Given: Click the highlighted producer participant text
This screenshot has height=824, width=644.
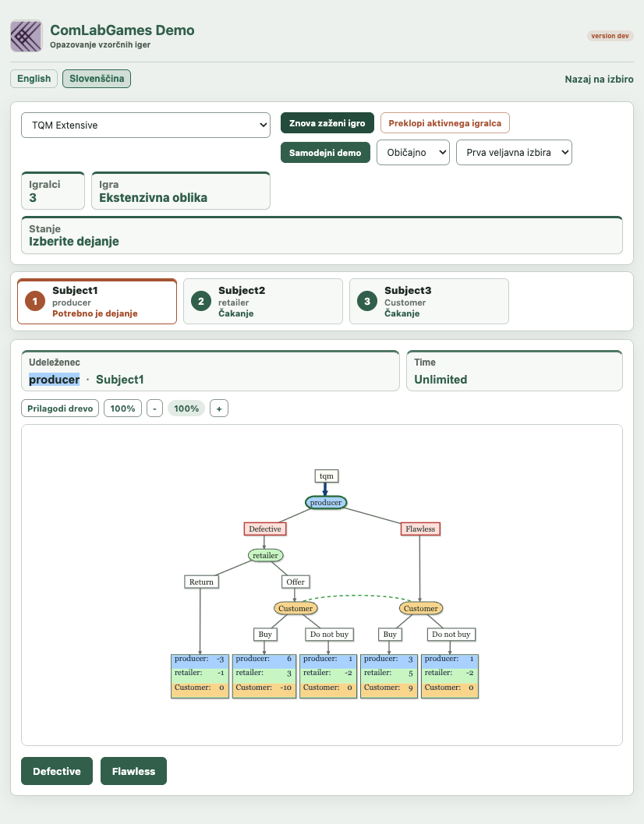Looking at the screenshot, I should pyautogui.click(x=54, y=380).
